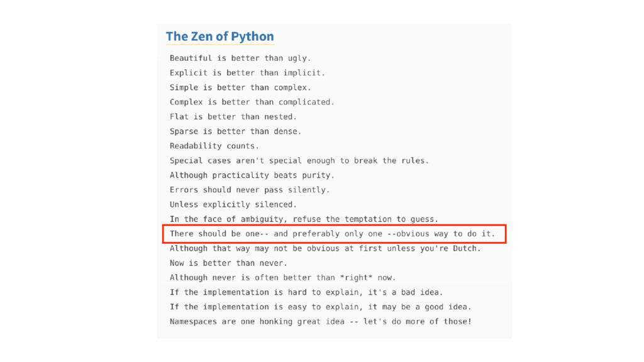The height and width of the screenshot is (362, 644).
Task: Click the line 'Namespaces are one honking great idea'
Action: click(x=320, y=321)
